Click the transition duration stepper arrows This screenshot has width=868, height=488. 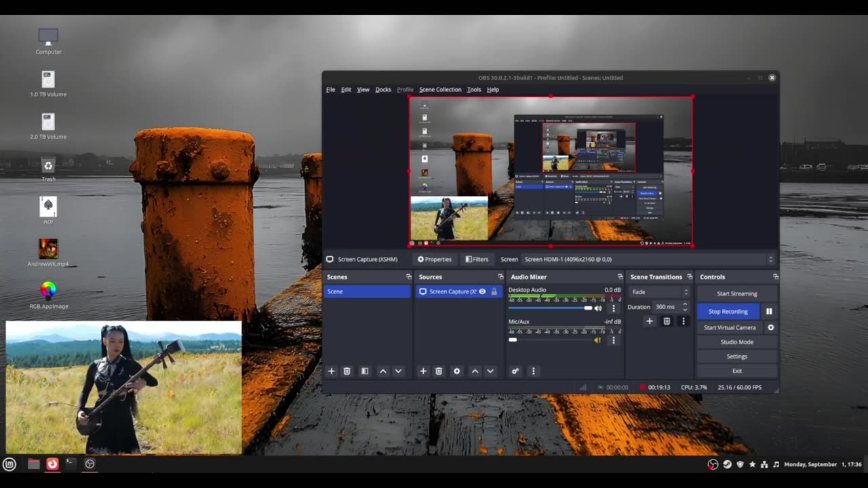pos(685,307)
